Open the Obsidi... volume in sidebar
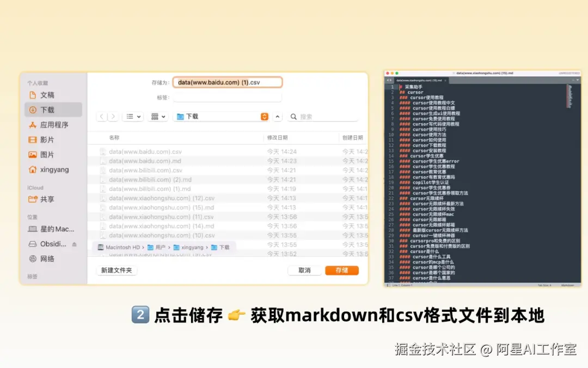Image resolution: width=588 pixels, height=368 pixels. tap(48, 244)
